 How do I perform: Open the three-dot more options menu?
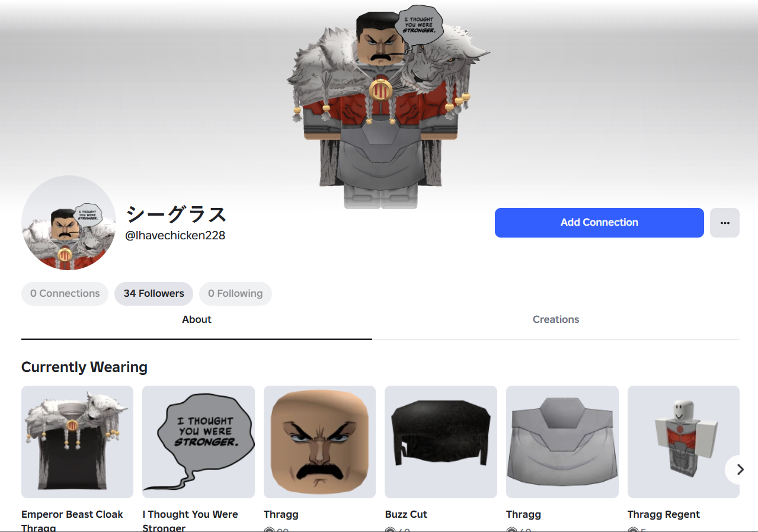(x=724, y=223)
